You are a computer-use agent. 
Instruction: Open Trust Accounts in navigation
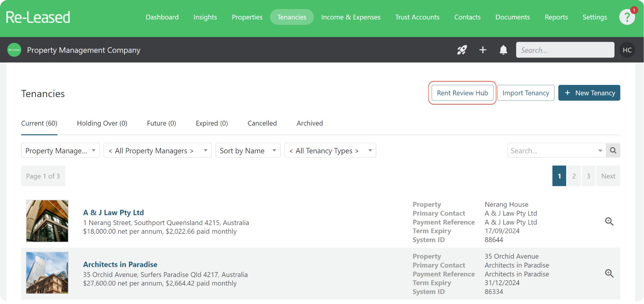point(417,17)
